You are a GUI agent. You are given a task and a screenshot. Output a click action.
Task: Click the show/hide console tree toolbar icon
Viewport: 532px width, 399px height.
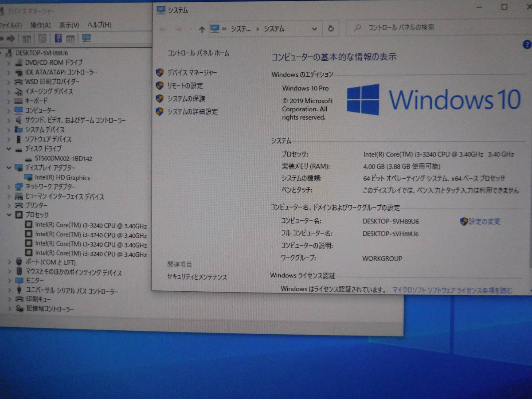tap(27, 39)
